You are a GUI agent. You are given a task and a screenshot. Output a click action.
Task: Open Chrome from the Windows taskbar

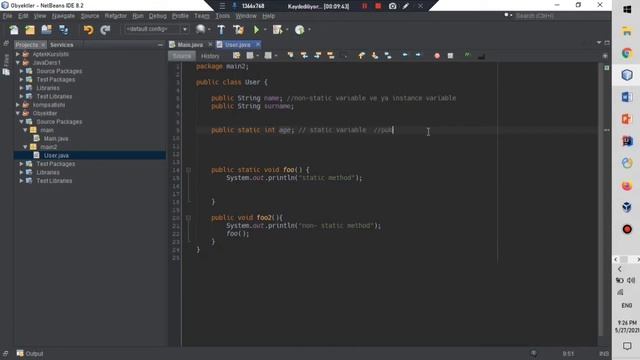coord(627,53)
